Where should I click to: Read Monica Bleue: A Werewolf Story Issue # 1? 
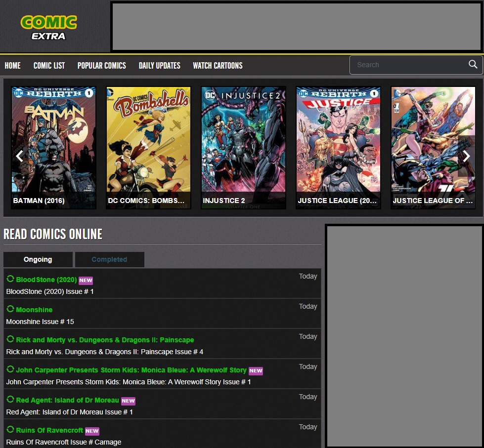[129, 382]
